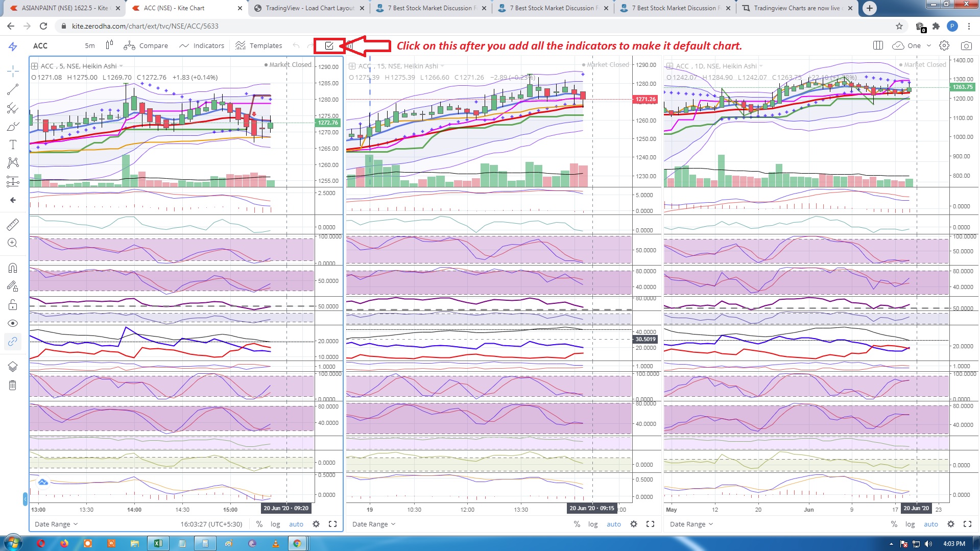The height and width of the screenshot is (551, 980).
Task: Click the volume icon in system tray
Action: pyautogui.click(x=928, y=543)
